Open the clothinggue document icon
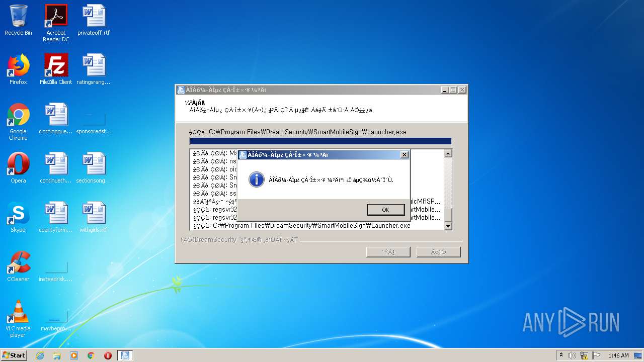 56,119
